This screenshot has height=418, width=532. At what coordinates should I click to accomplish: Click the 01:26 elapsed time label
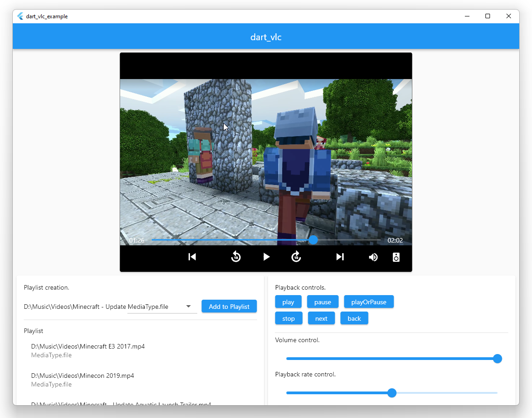coord(137,241)
